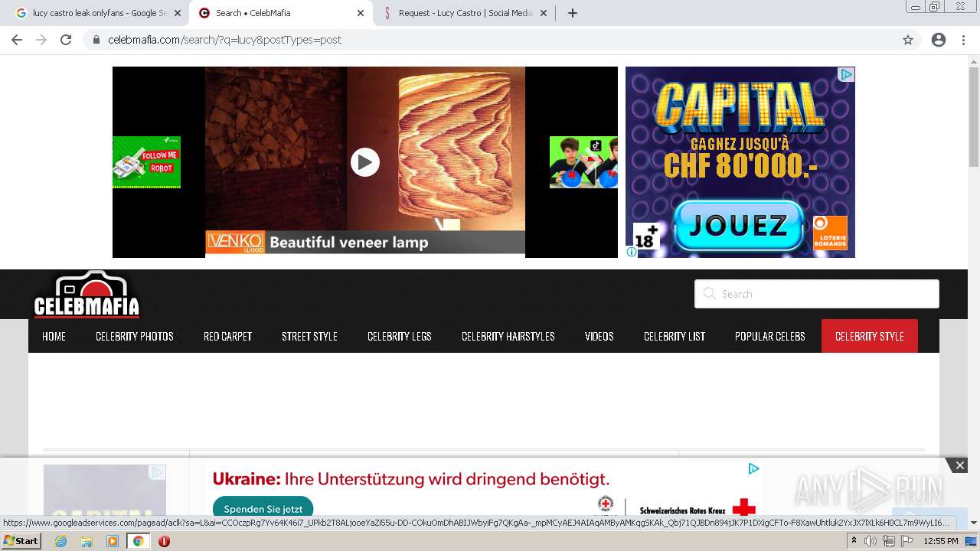This screenshot has height=551, width=980.
Task: Open the media player taskbar icon
Action: click(113, 541)
